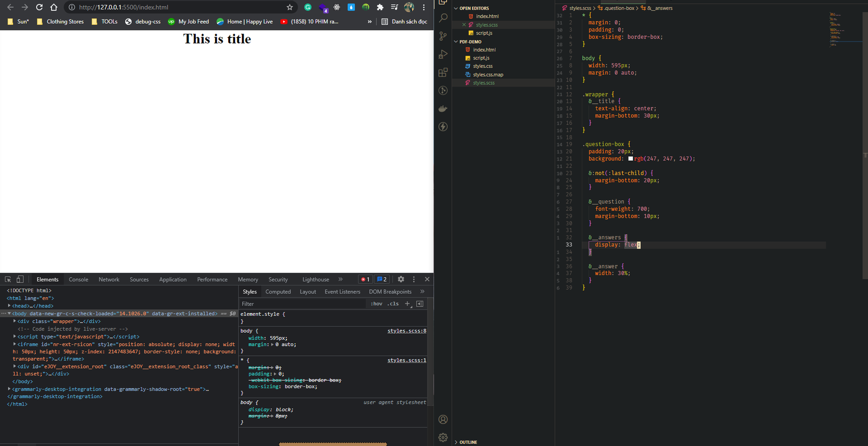Toggle the device toolbar in DevTools
Image resolution: width=868 pixels, height=446 pixels.
click(x=20, y=280)
